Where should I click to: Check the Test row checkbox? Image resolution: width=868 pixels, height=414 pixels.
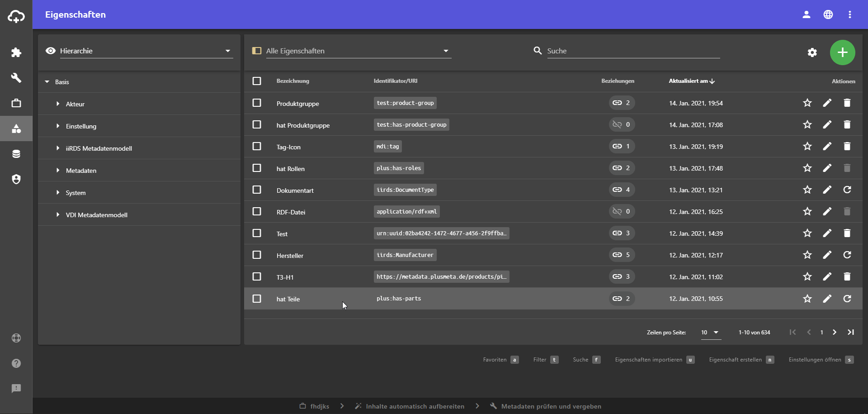(257, 233)
